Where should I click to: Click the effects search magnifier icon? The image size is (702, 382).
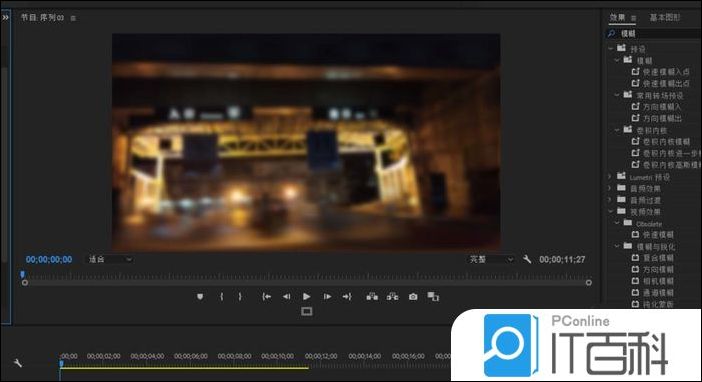pyautogui.click(x=612, y=34)
